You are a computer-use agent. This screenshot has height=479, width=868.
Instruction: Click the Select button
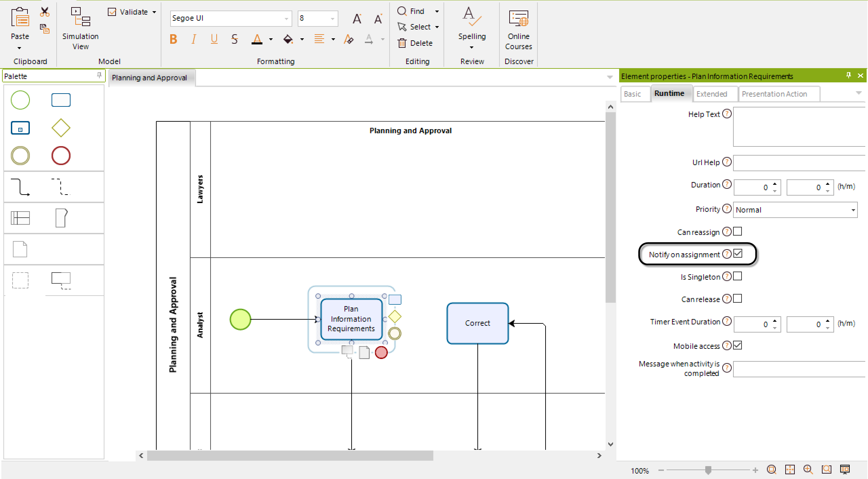point(414,27)
